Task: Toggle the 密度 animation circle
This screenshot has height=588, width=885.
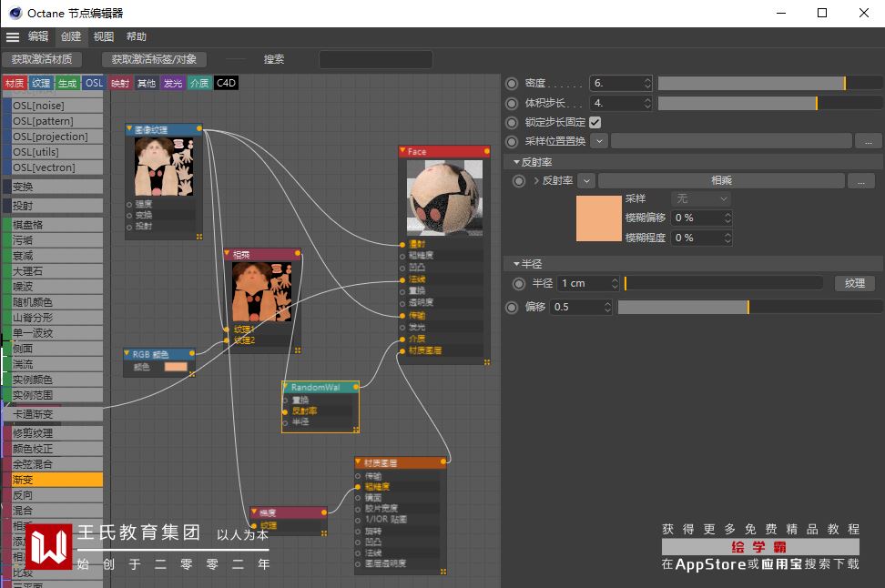Action: 512,84
